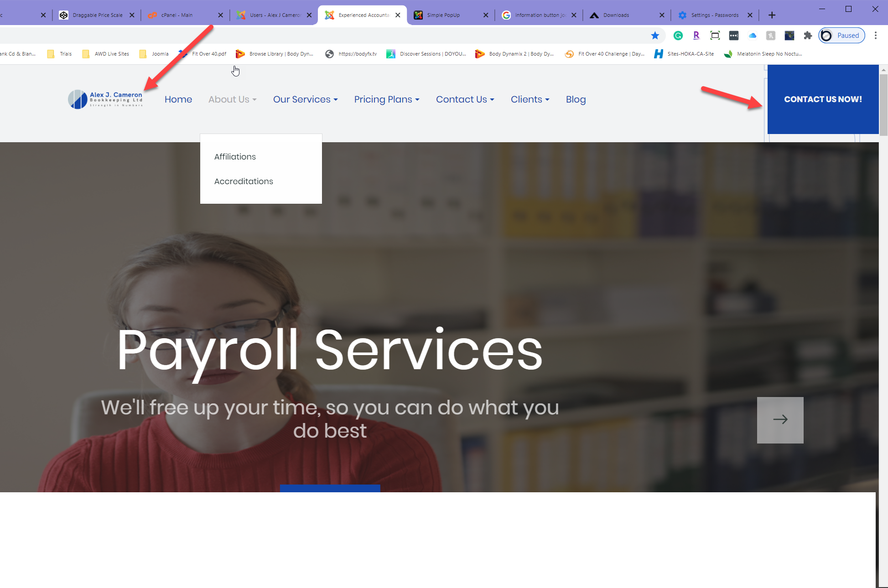This screenshot has width=888, height=588.
Task: Select Accreditations from About Us submenu
Action: coord(244,181)
